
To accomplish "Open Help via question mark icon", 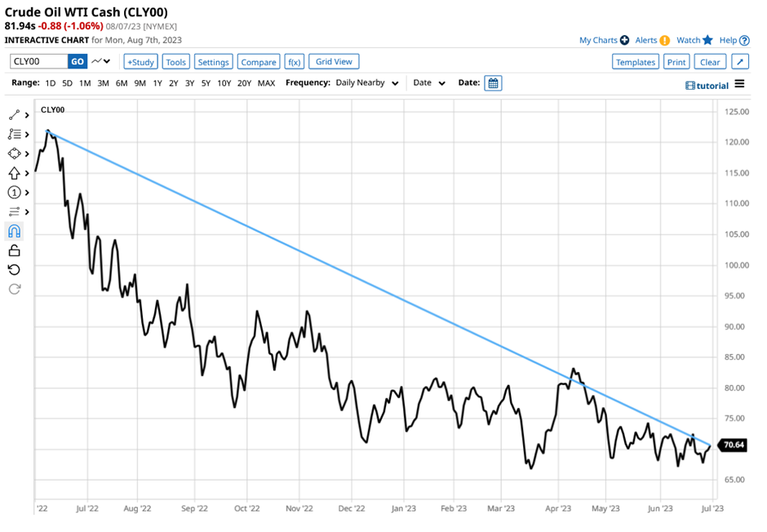I will (744, 40).
